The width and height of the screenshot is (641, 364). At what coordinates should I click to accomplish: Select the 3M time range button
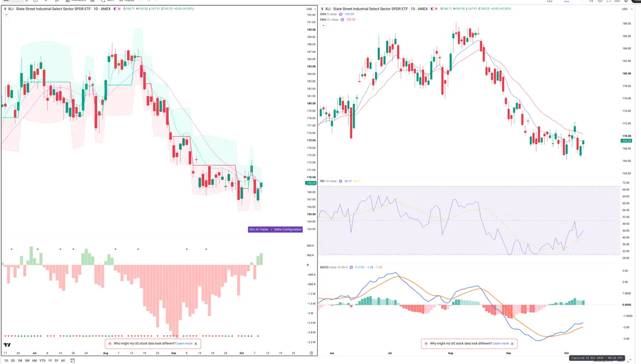pos(27,361)
